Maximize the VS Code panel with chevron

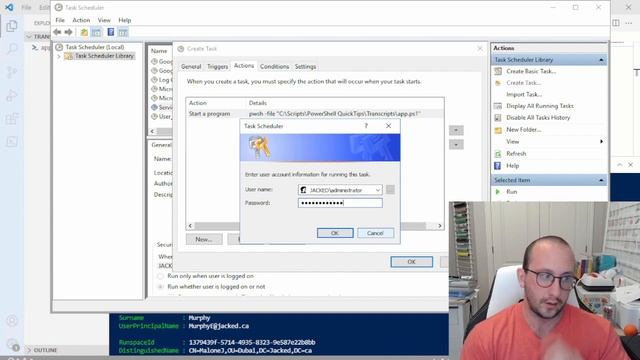620,165
